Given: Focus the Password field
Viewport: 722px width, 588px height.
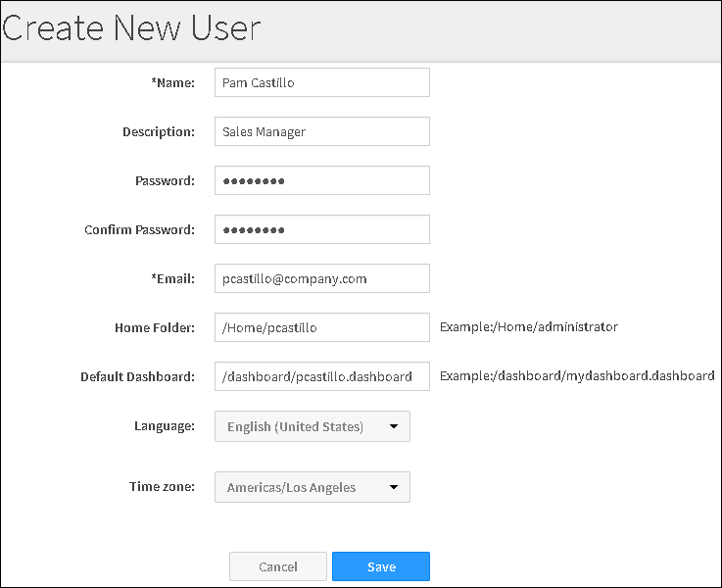Looking at the screenshot, I should tap(322, 180).
